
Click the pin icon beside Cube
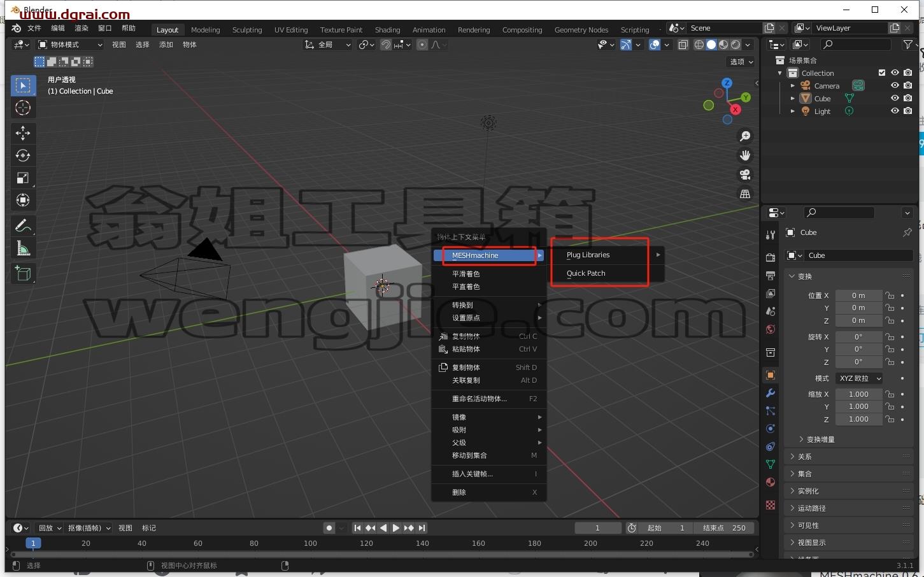pos(907,232)
